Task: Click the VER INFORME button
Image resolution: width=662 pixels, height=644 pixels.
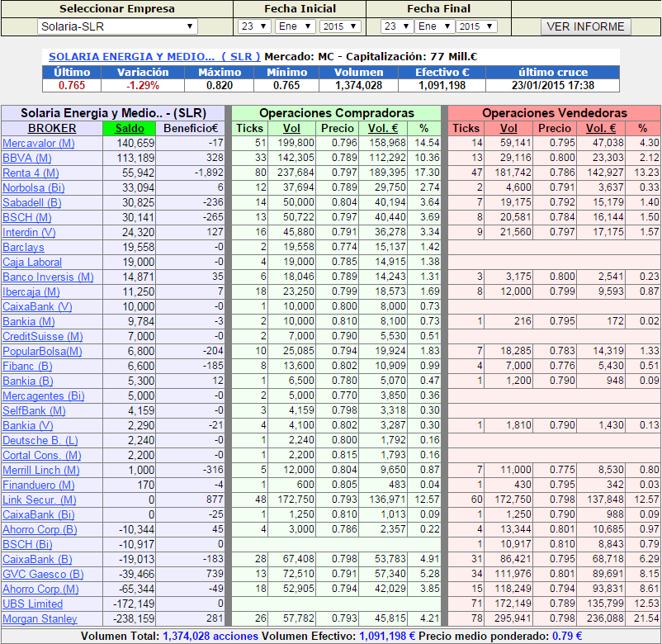Action: [585, 26]
